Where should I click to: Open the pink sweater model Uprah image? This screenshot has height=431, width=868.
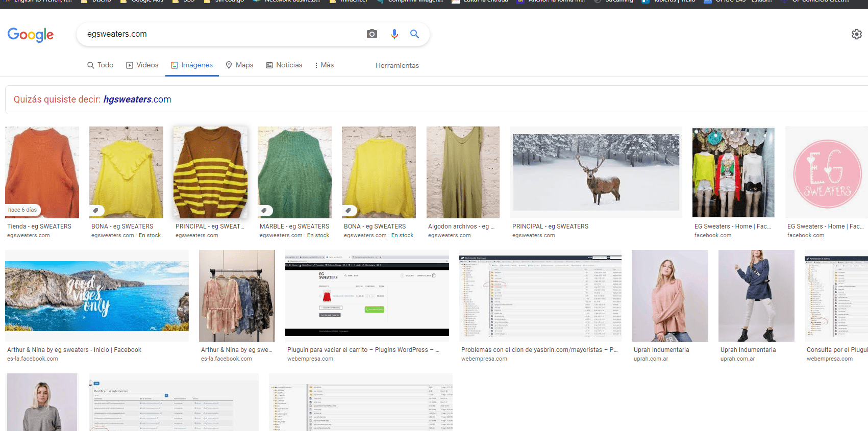click(x=670, y=296)
